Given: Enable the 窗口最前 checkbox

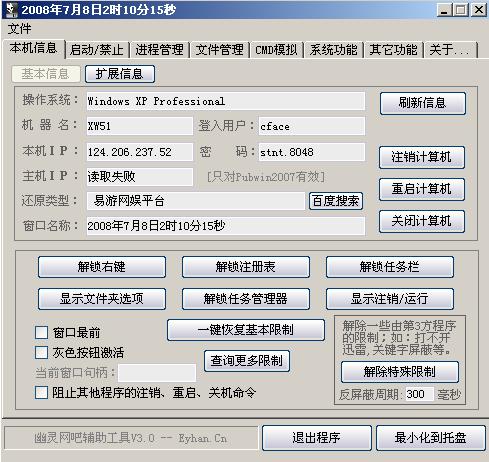Looking at the screenshot, I should point(41,332).
